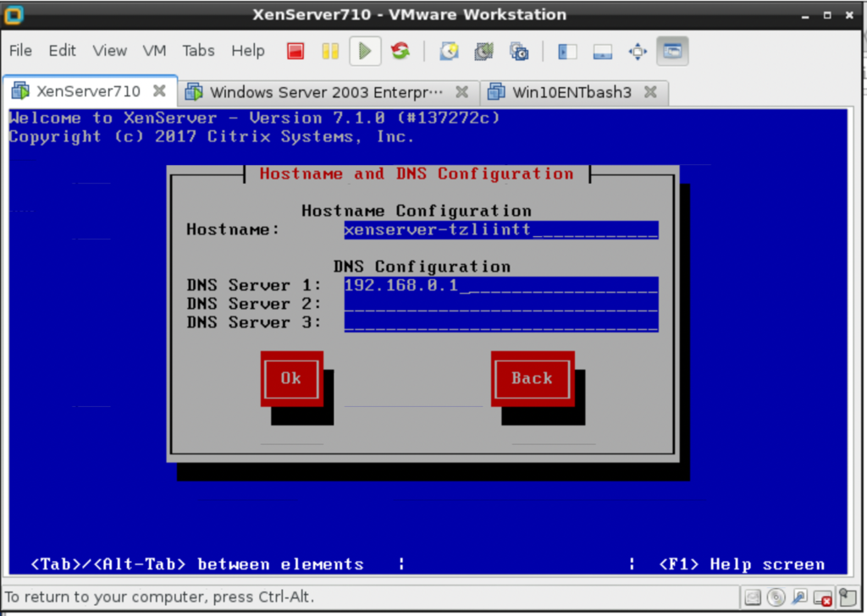The width and height of the screenshot is (867, 616).
Task: Maximize the VMware Workstation window
Action: 827,15
